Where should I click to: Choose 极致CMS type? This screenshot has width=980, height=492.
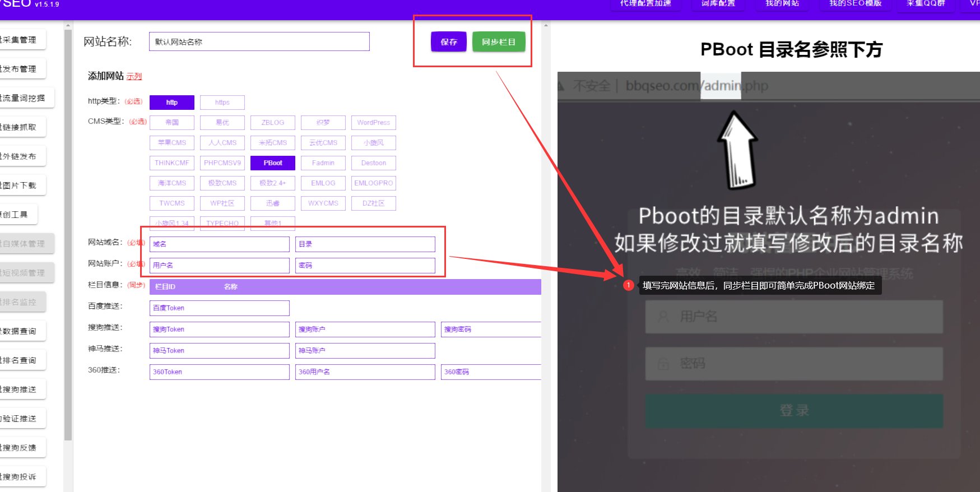(x=222, y=183)
